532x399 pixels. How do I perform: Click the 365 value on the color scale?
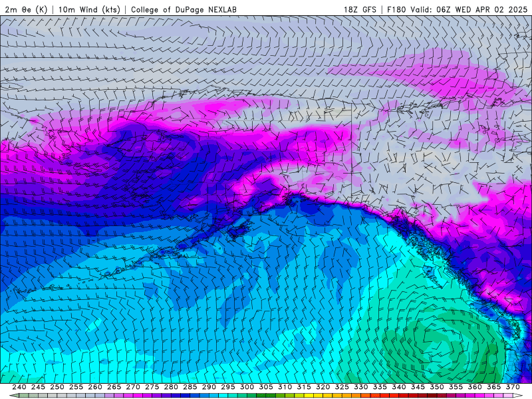click(494, 387)
